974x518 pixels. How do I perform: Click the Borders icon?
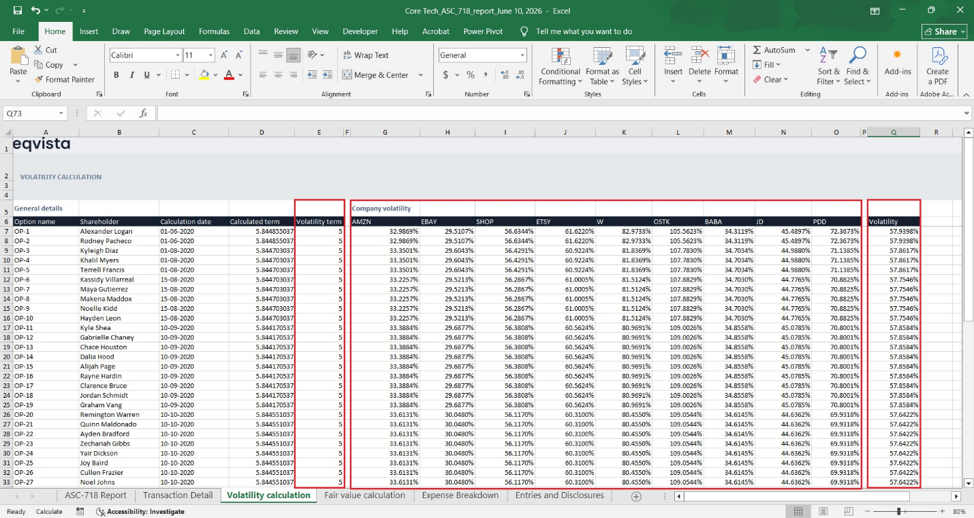(x=175, y=75)
